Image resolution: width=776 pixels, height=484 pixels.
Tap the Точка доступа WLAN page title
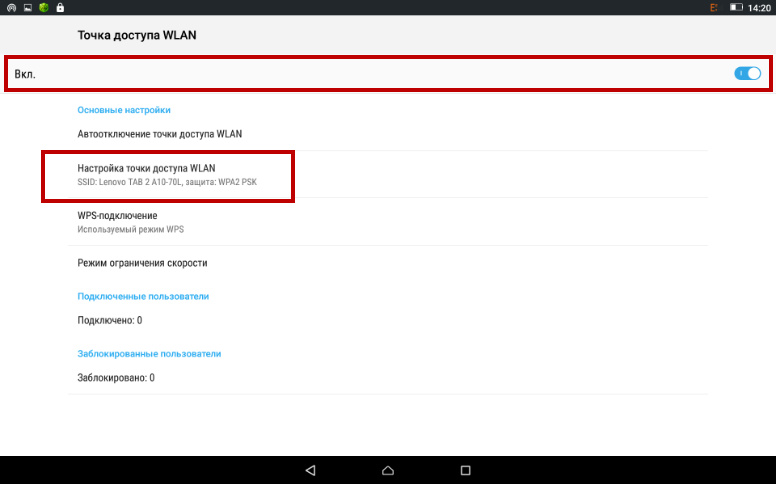click(x=137, y=35)
